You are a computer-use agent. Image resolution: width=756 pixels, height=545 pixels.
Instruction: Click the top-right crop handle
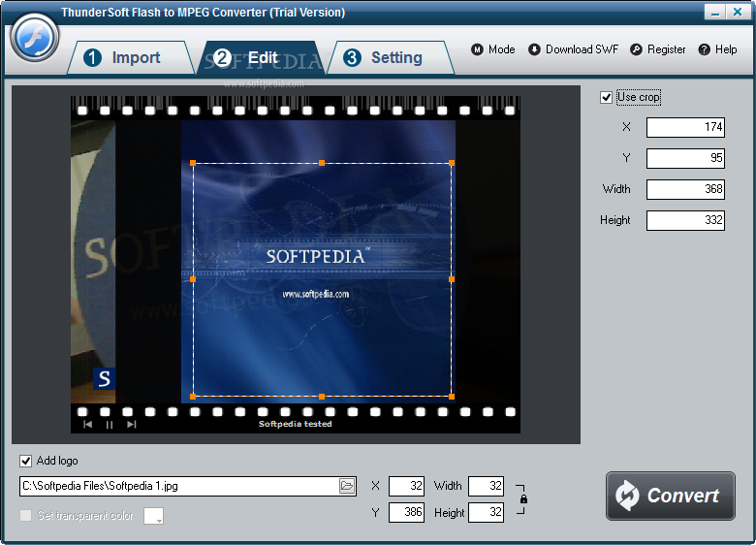click(452, 163)
